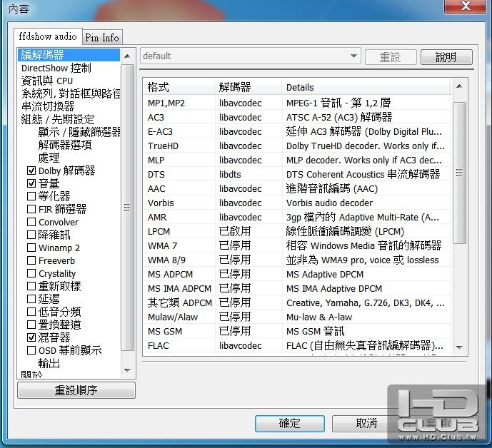Enable the FIR 篩選器 checkbox
This screenshot has height=448, width=492.
point(31,209)
